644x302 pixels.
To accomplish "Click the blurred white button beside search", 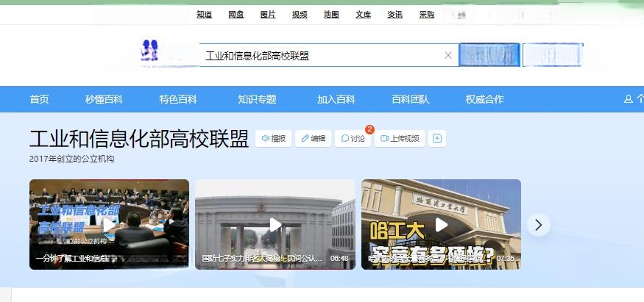I will (x=553, y=55).
